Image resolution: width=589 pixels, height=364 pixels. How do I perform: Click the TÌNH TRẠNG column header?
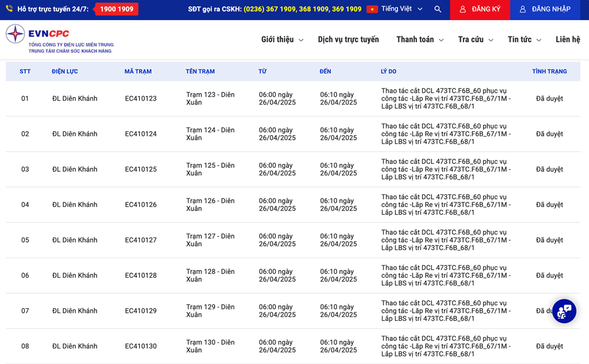pyautogui.click(x=549, y=71)
